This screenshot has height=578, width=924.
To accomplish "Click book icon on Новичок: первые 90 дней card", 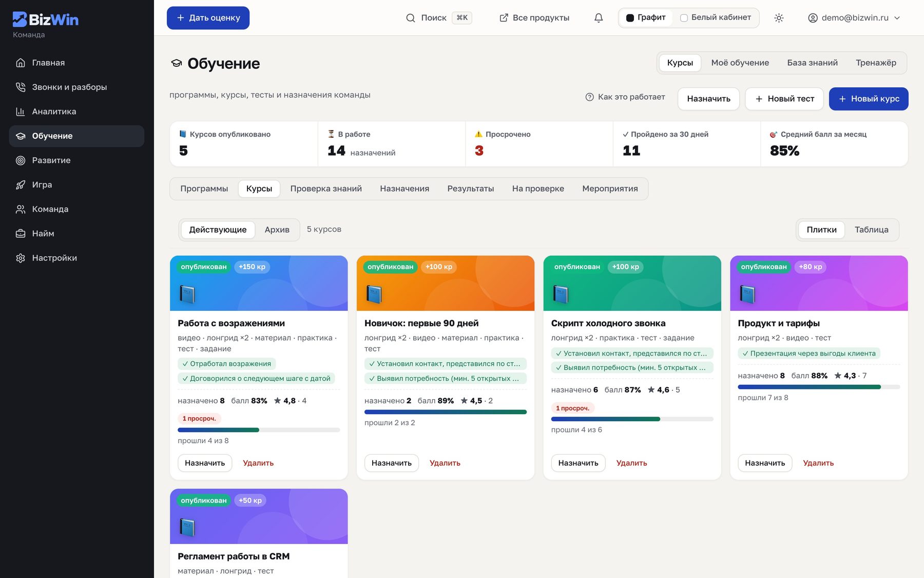I will click(374, 294).
